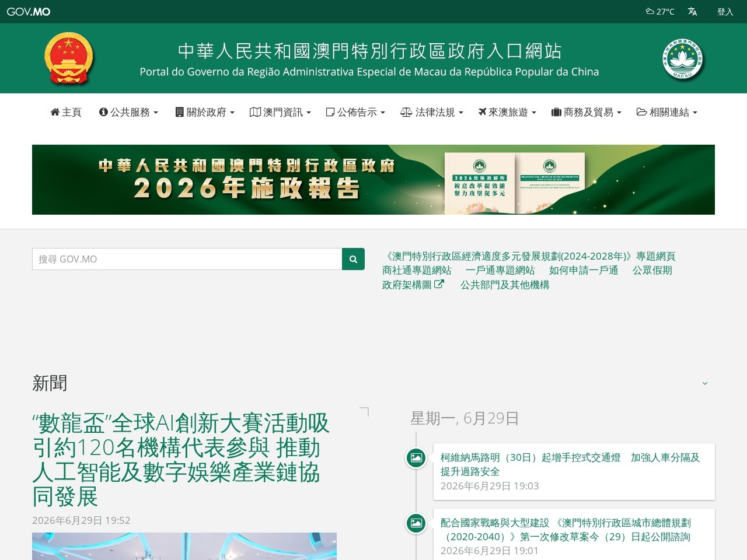Open 柯維納馬路增手控式交通燈 news item
This screenshot has width=747, height=560.
coord(570,464)
